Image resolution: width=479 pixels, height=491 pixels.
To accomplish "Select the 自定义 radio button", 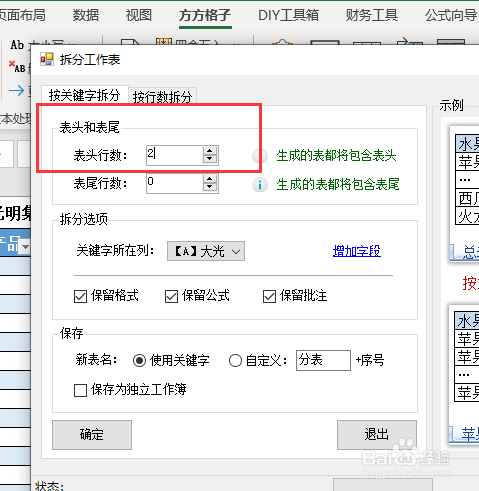I will (x=235, y=360).
